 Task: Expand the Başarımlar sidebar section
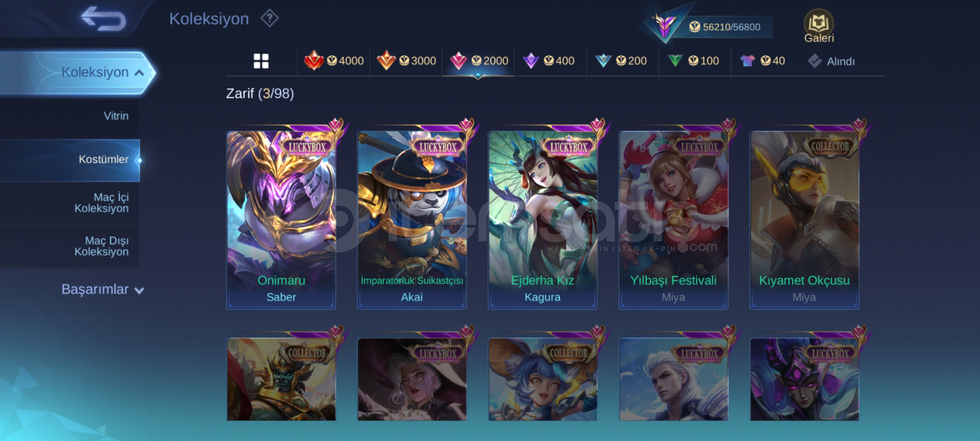point(102,290)
